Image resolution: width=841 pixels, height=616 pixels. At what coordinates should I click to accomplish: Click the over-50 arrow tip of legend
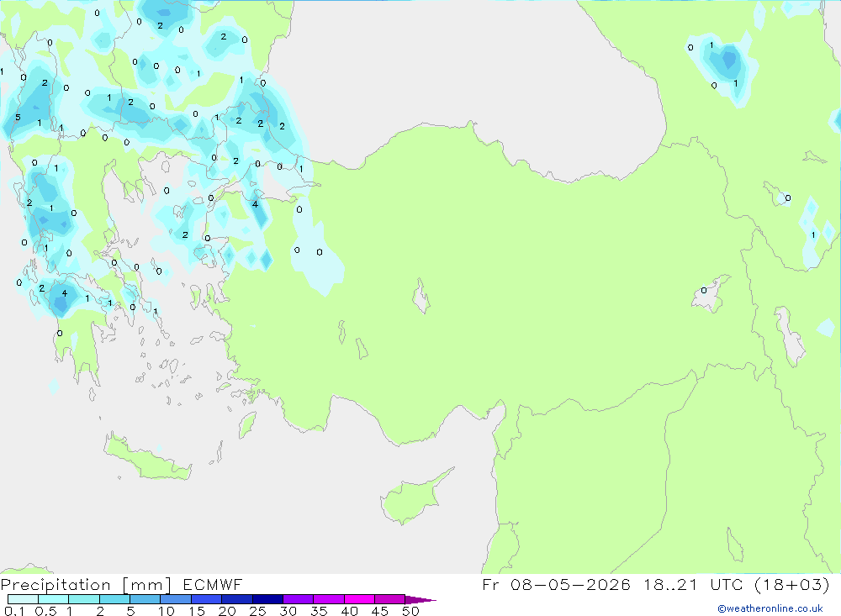point(420,600)
